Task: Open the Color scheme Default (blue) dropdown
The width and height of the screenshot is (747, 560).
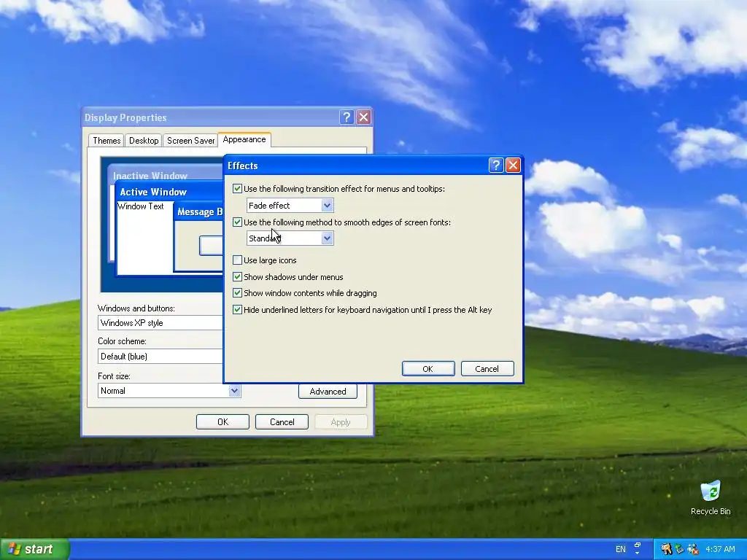Action: coord(160,356)
